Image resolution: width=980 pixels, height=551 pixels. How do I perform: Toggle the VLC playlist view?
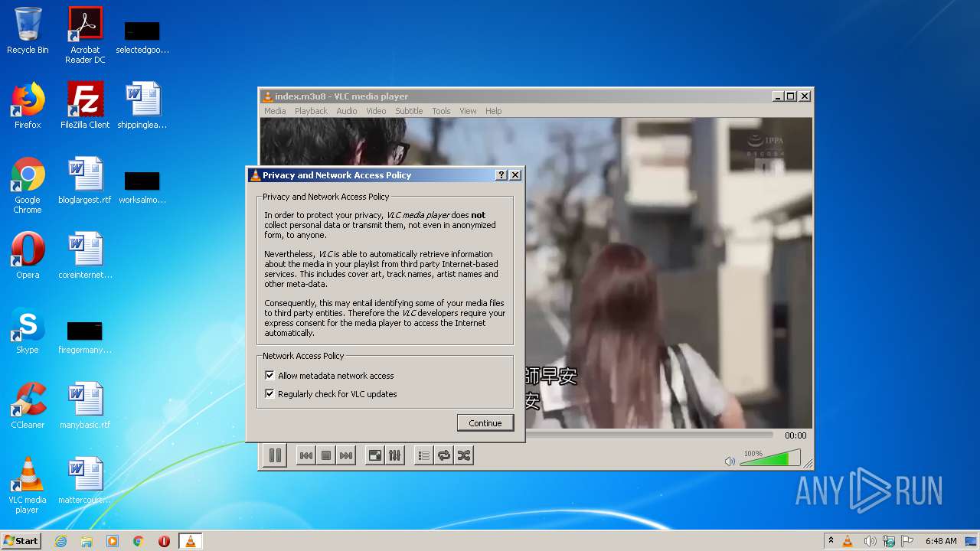(x=423, y=455)
